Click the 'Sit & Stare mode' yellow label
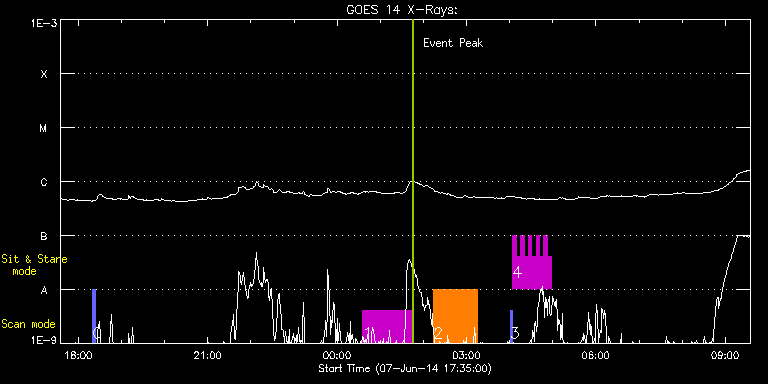Image resolution: width=768 pixels, height=384 pixels. click(x=34, y=265)
